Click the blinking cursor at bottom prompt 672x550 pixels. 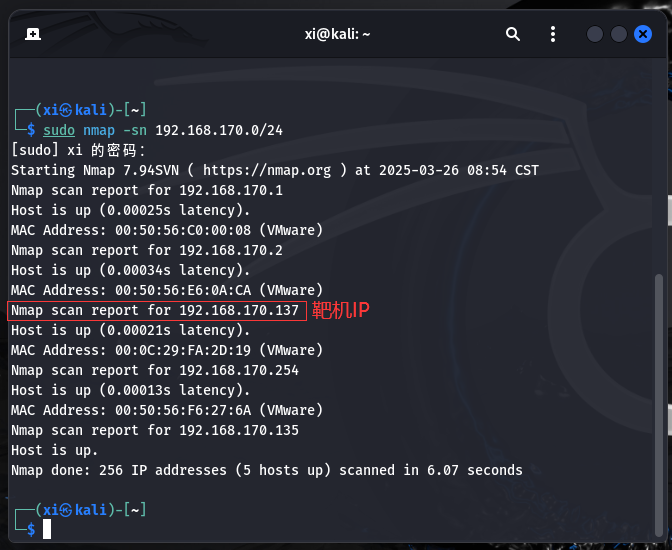click(x=47, y=529)
